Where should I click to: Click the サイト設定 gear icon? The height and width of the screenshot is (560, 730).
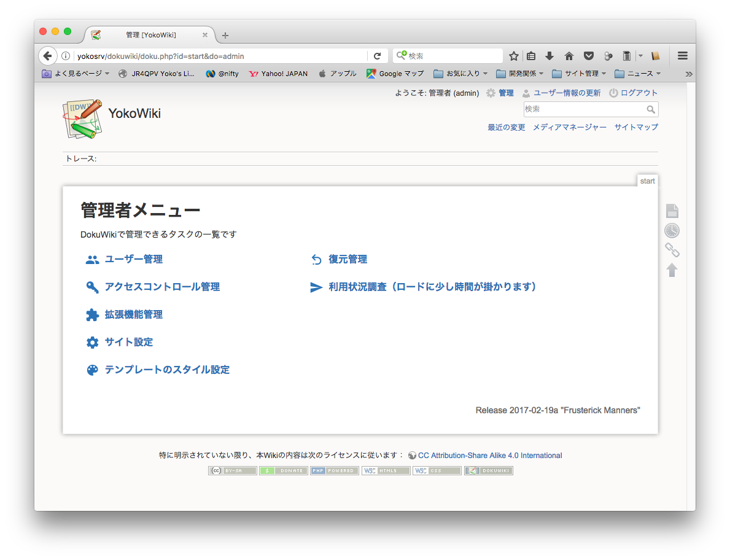pyautogui.click(x=92, y=343)
